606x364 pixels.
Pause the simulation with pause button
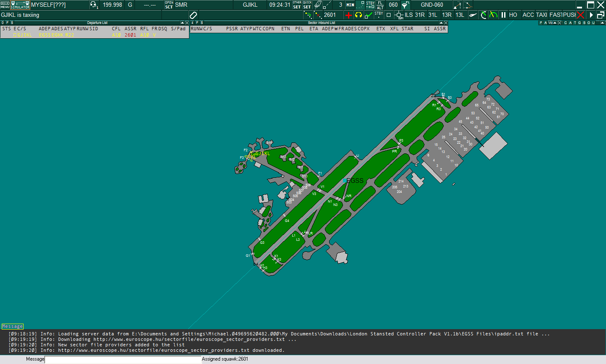pyautogui.click(x=503, y=15)
